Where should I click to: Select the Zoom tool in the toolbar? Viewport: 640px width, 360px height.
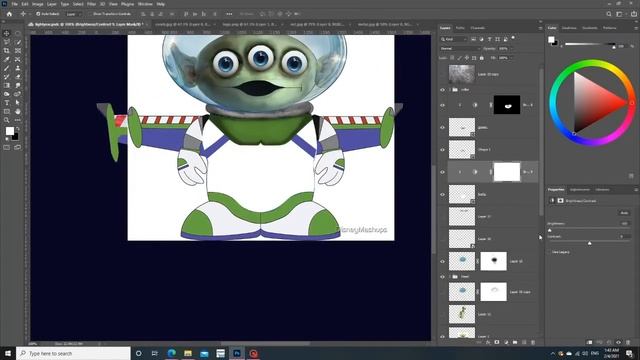7,120
